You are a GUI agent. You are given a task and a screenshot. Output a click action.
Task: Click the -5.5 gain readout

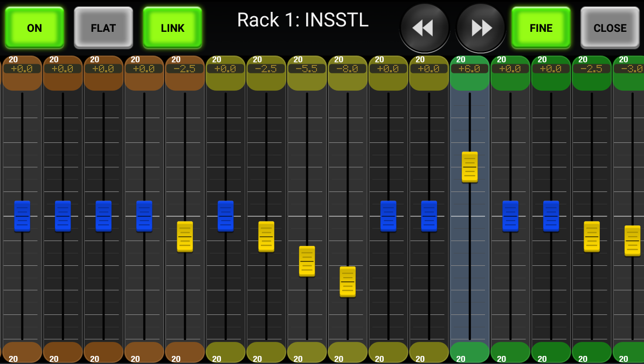pos(307,68)
